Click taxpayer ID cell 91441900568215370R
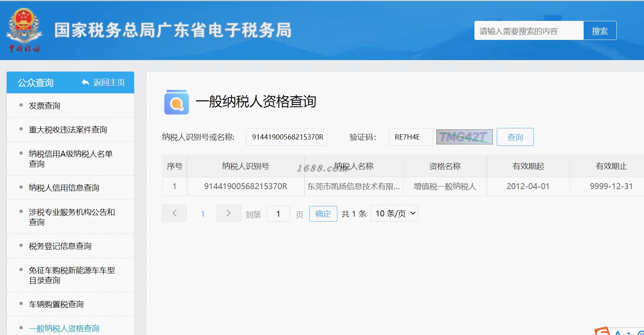 click(x=246, y=186)
